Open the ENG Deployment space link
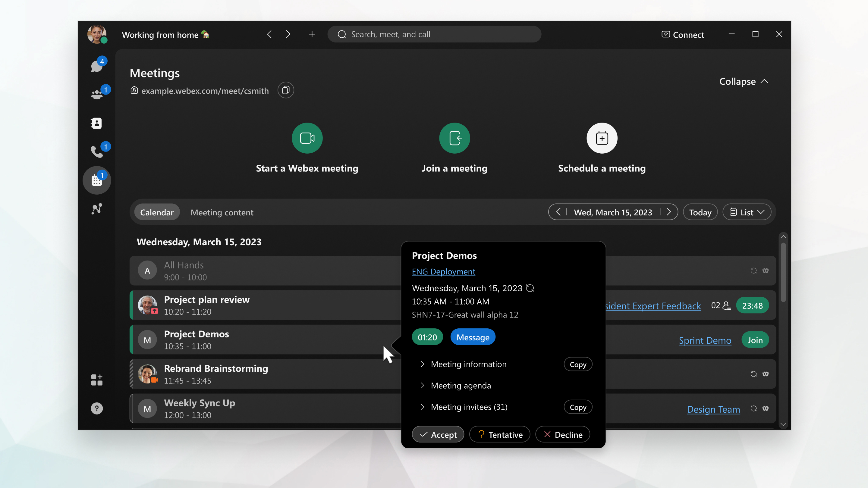The image size is (868, 488). pyautogui.click(x=443, y=271)
